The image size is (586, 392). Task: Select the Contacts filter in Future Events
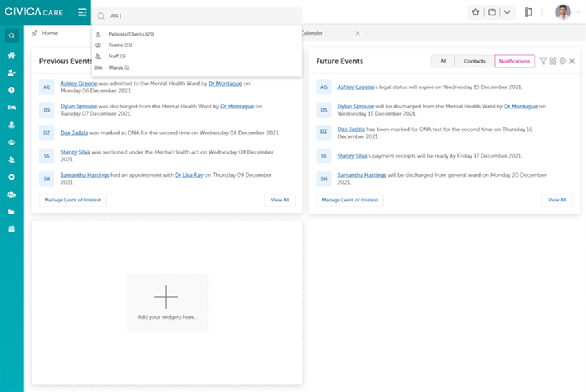point(474,61)
